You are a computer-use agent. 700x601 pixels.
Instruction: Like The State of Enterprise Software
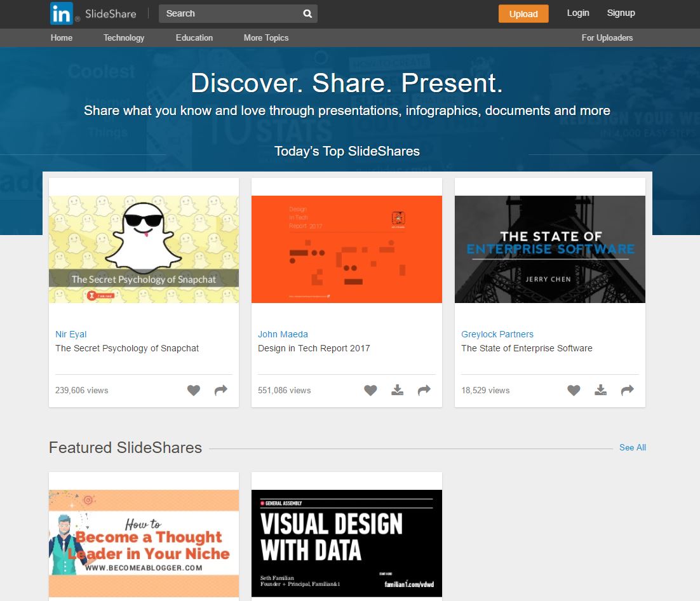(574, 390)
